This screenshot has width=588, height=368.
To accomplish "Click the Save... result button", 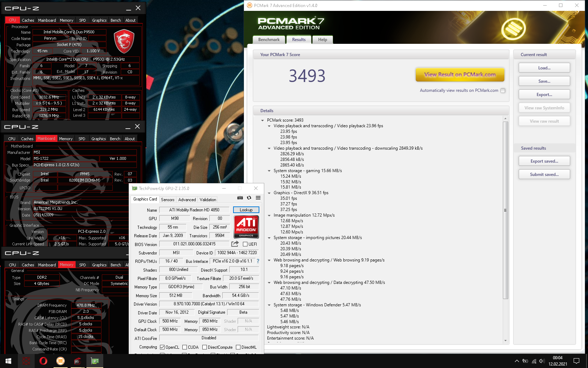I will (x=544, y=81).
